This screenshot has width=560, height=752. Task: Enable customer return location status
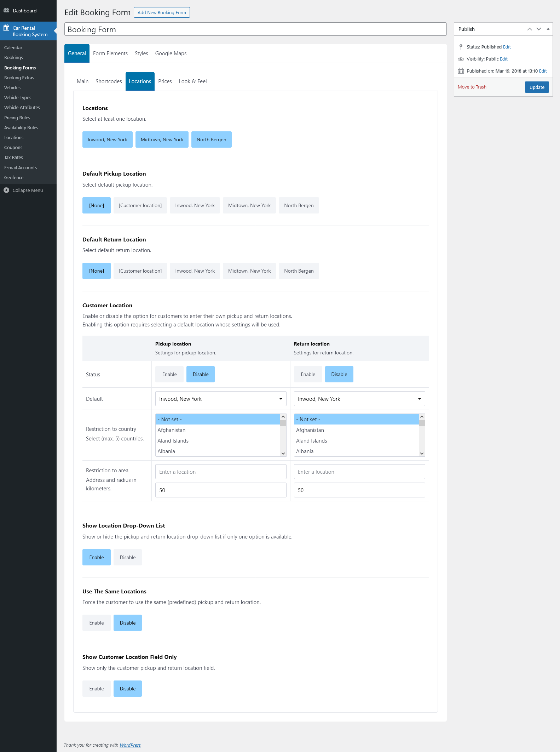pos(308,374)
